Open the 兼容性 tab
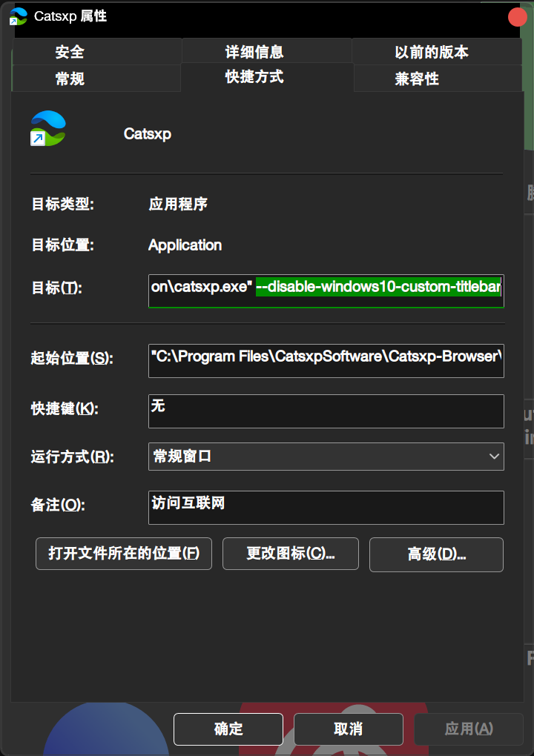The image size is (534, 756). 438,78
